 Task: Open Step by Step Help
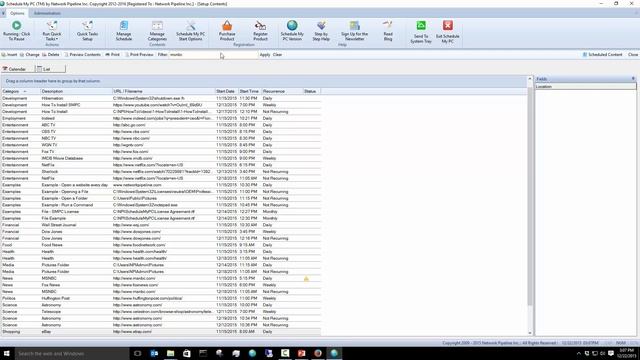321,30
